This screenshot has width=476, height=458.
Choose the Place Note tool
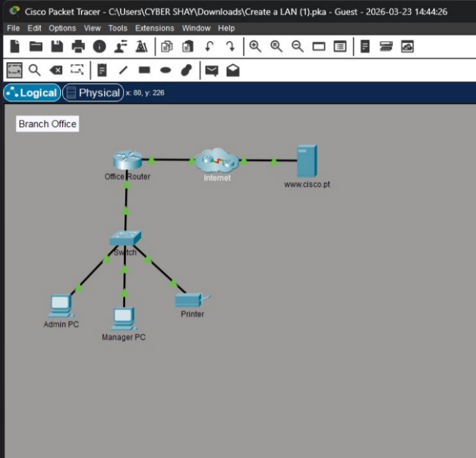point(102,71)
